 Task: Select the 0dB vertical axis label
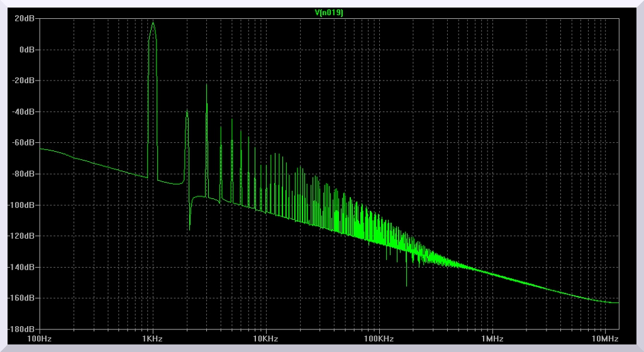[x=26, y=49]
